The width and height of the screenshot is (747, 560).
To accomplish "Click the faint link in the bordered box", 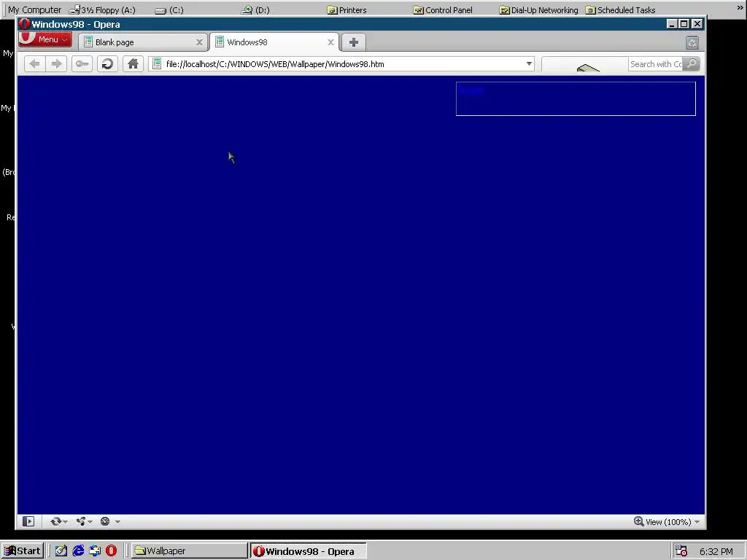I will click(471, 90).
